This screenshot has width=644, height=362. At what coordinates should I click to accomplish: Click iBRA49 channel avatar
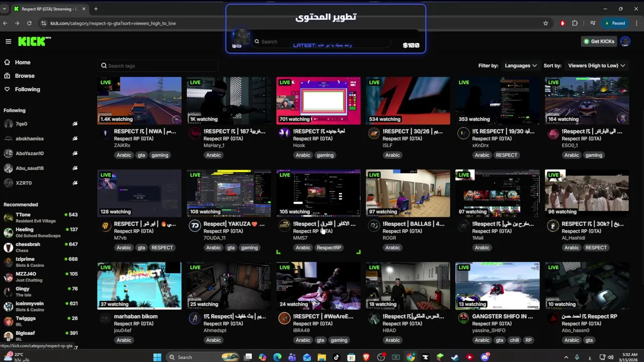284,318
